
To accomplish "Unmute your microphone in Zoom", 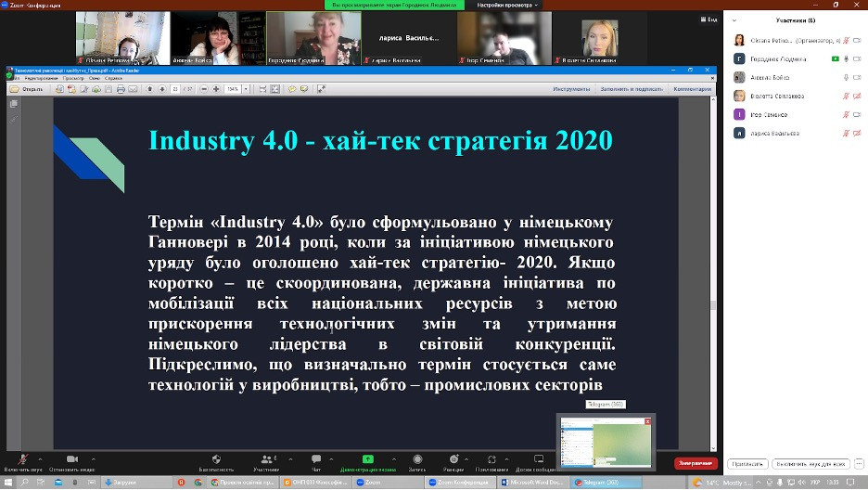I will point(22,462).
